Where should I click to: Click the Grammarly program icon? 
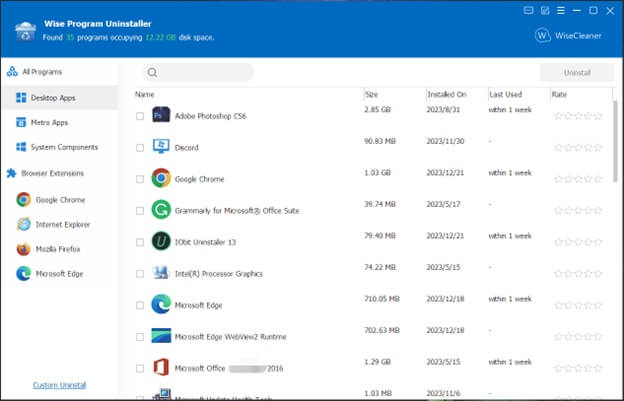click(x=161, y=210)
